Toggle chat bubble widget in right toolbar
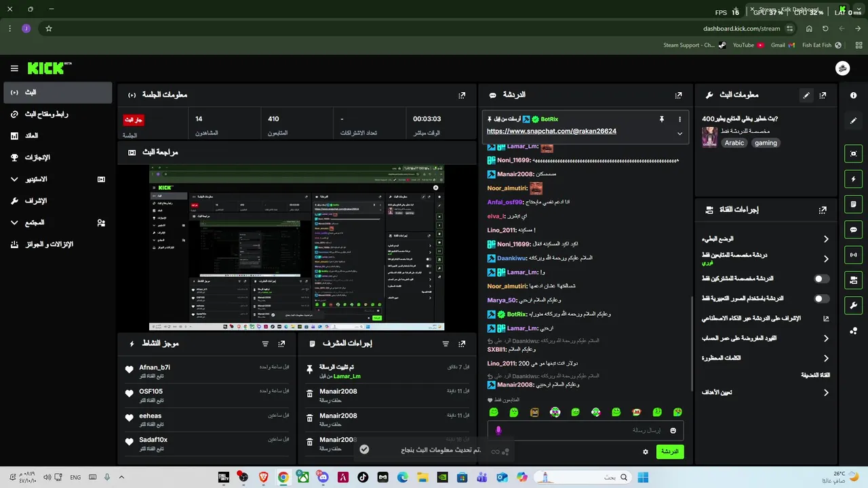The image size is (868, 488). tap(854, 230)
